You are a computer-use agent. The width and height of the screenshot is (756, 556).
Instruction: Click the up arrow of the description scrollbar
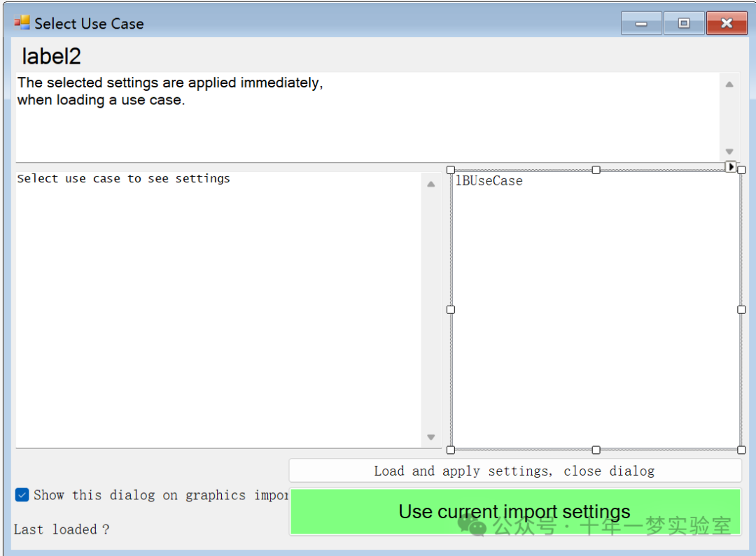729,85
